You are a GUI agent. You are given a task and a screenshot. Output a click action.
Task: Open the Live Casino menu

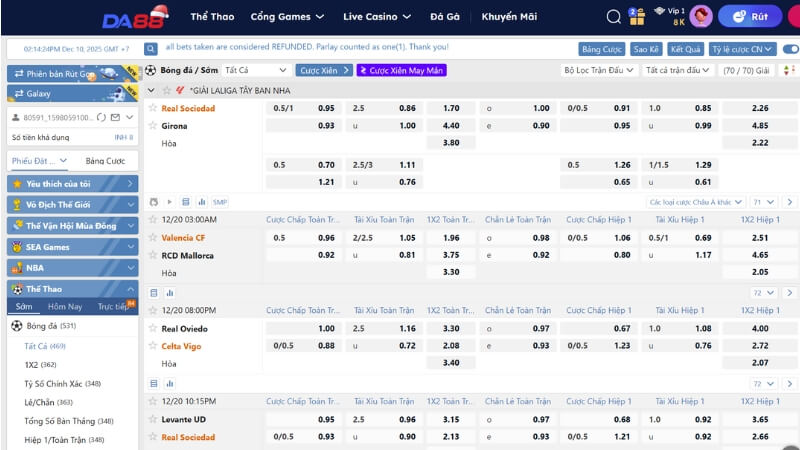[x=377, y=17]
